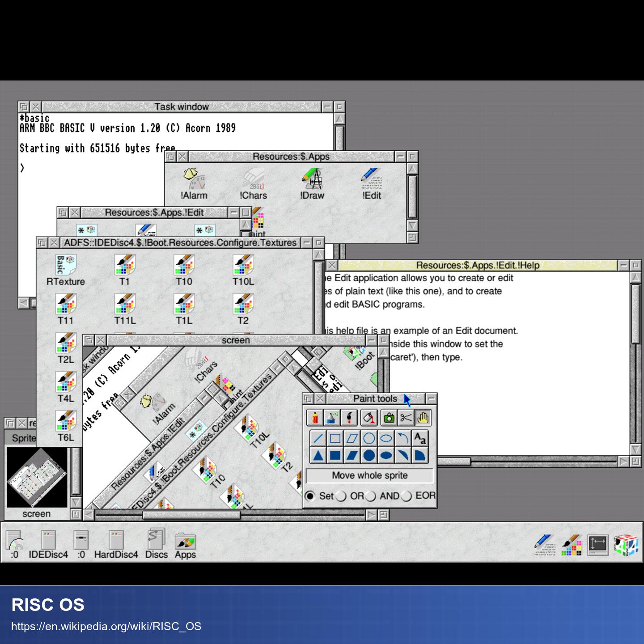Viewport: 644px width, 644px height.
Task: Open !Edit in the Resources:$.Apps window
Action: coord(372,184)
